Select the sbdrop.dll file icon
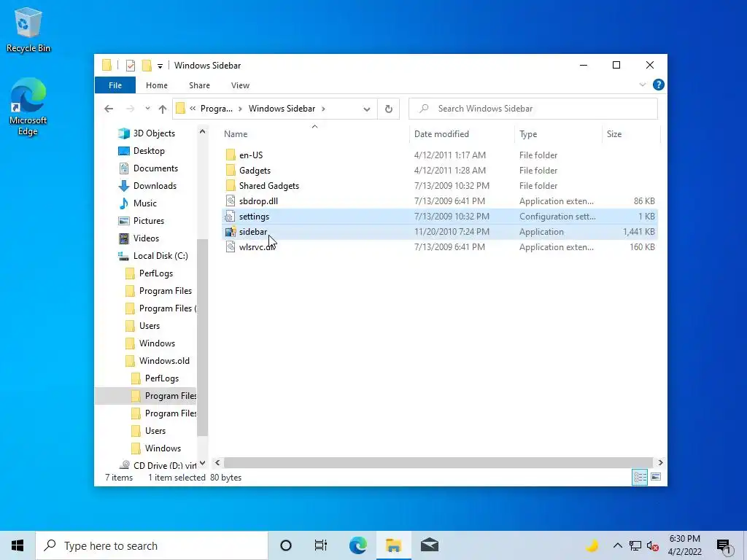 231,201
